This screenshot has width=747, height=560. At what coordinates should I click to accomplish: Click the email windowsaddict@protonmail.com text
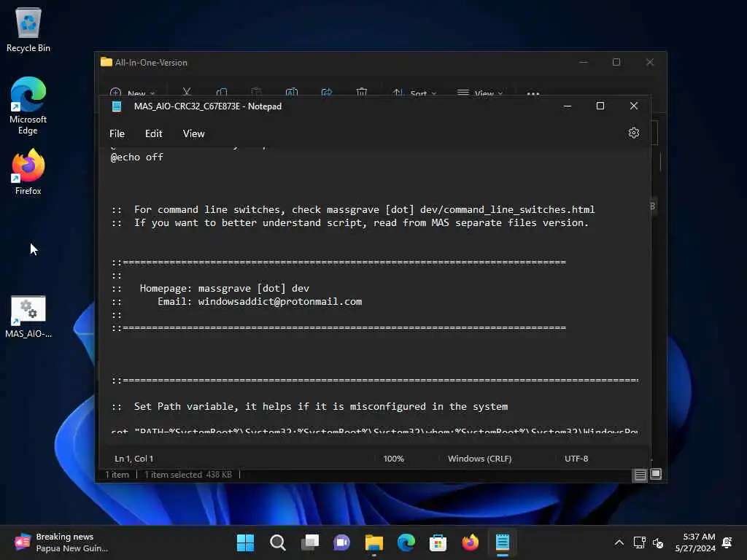[279, 301]
